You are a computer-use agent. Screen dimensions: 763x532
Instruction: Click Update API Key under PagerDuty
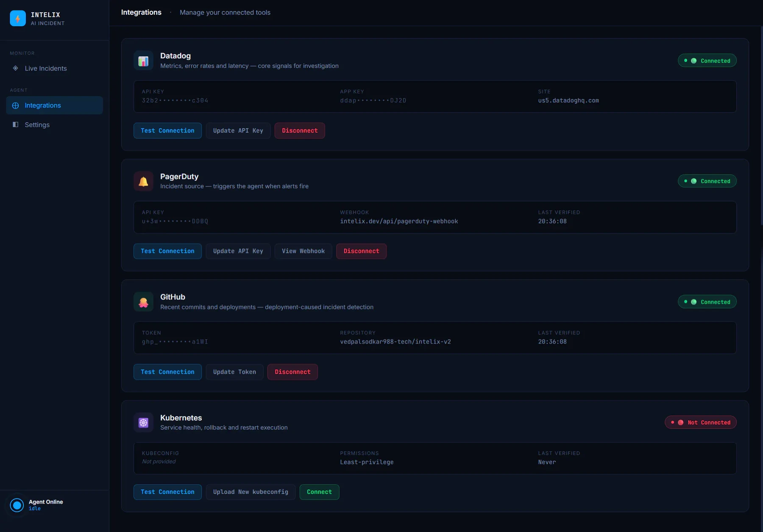click(238, 251)
